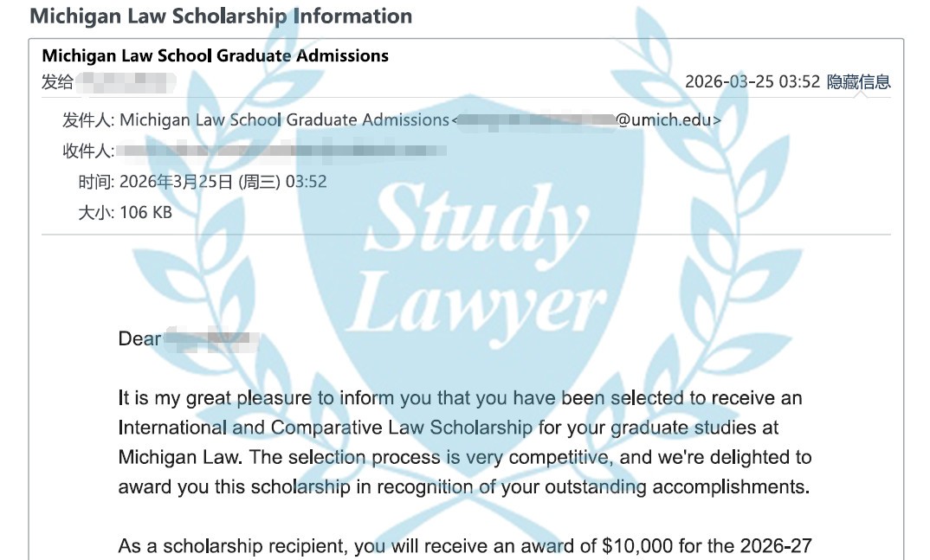930x560 pixels.
Task: Click the 大小 field label
Action: [95, 212]
